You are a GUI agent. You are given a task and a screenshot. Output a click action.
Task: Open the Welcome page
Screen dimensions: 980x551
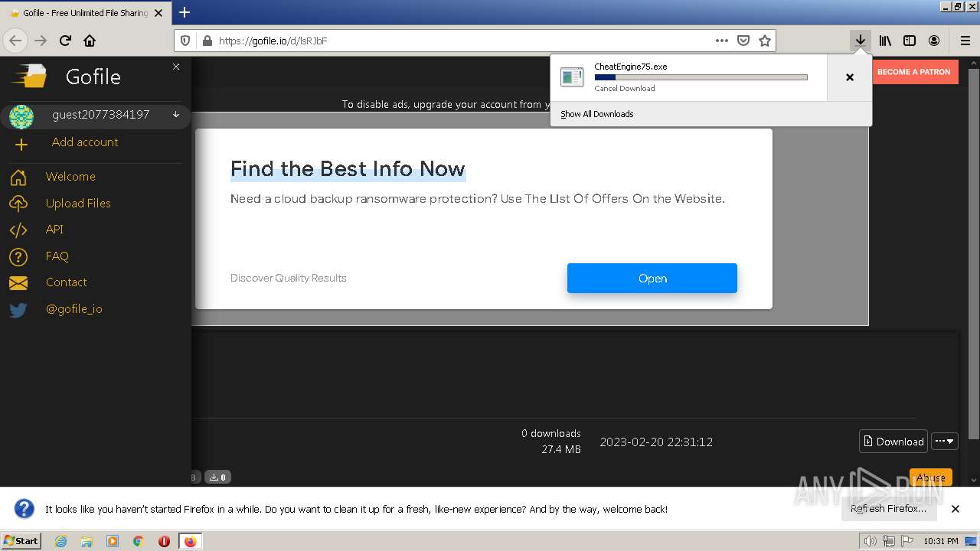click(70, 177)
